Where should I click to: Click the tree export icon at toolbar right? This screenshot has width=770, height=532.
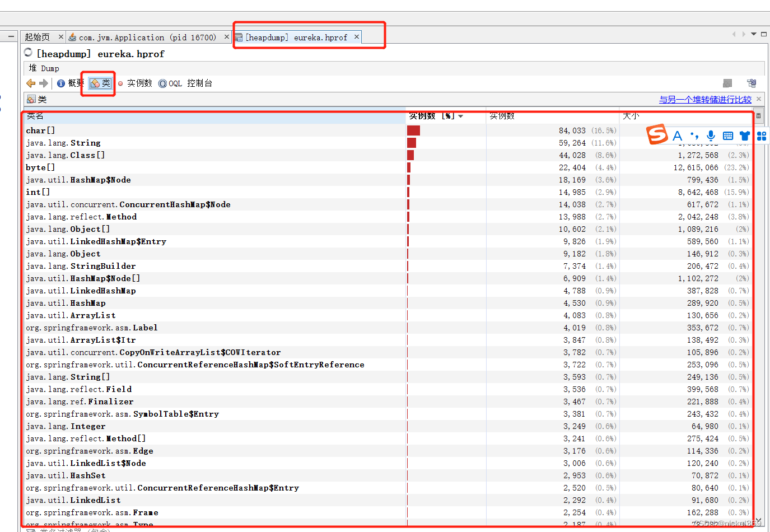752,83
